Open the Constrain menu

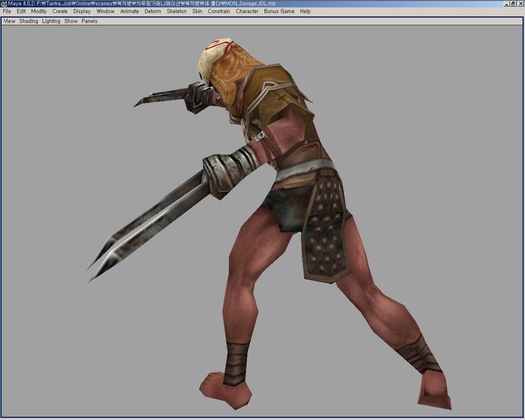219,11
